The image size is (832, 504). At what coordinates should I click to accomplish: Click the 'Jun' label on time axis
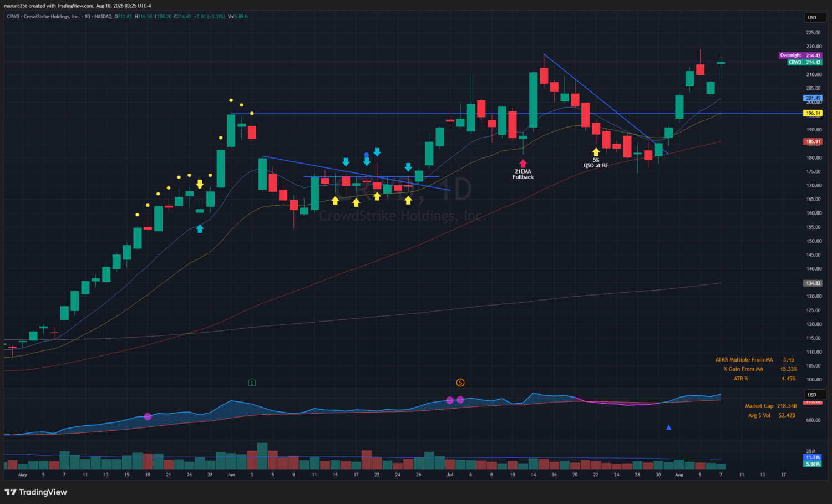[x=231, y=475]
